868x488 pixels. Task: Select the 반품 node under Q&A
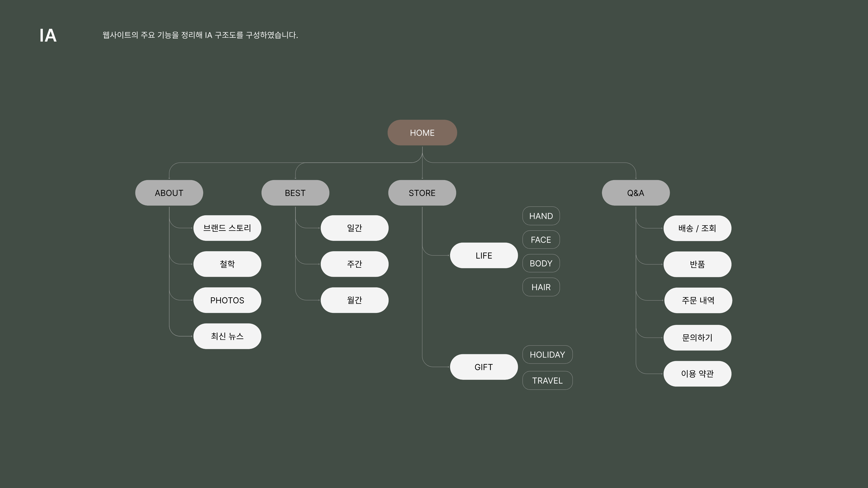(x=698, y=264)
